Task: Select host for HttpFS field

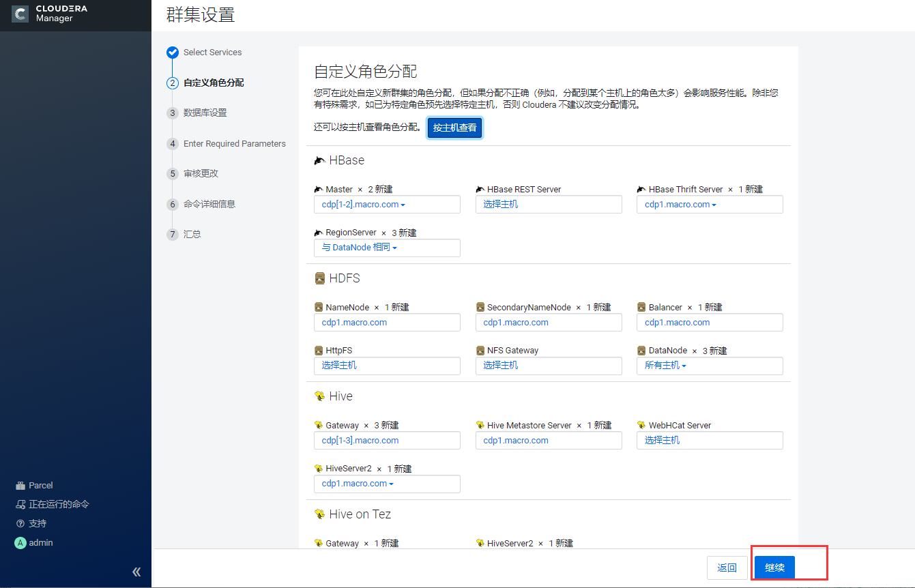Action: [387, 366]
